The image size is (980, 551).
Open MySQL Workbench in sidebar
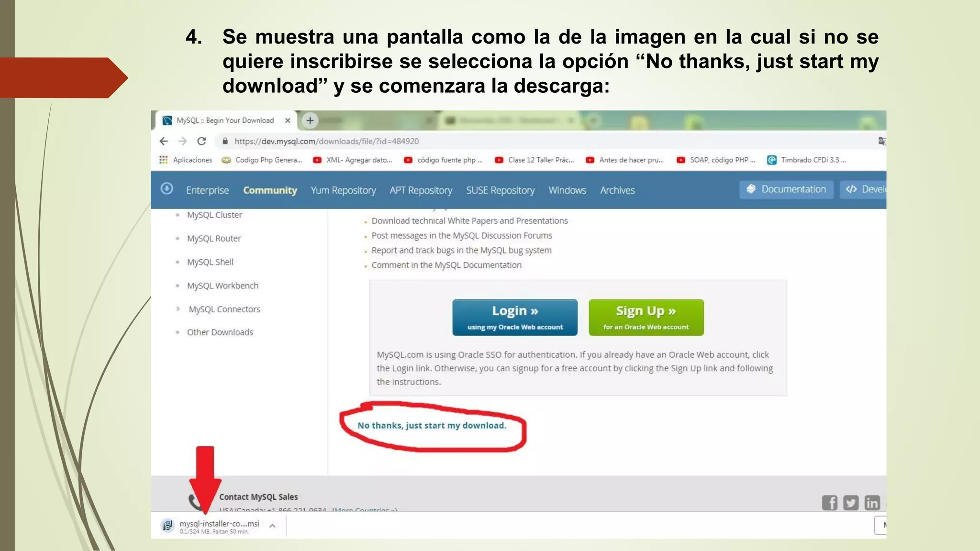[223, 286]
